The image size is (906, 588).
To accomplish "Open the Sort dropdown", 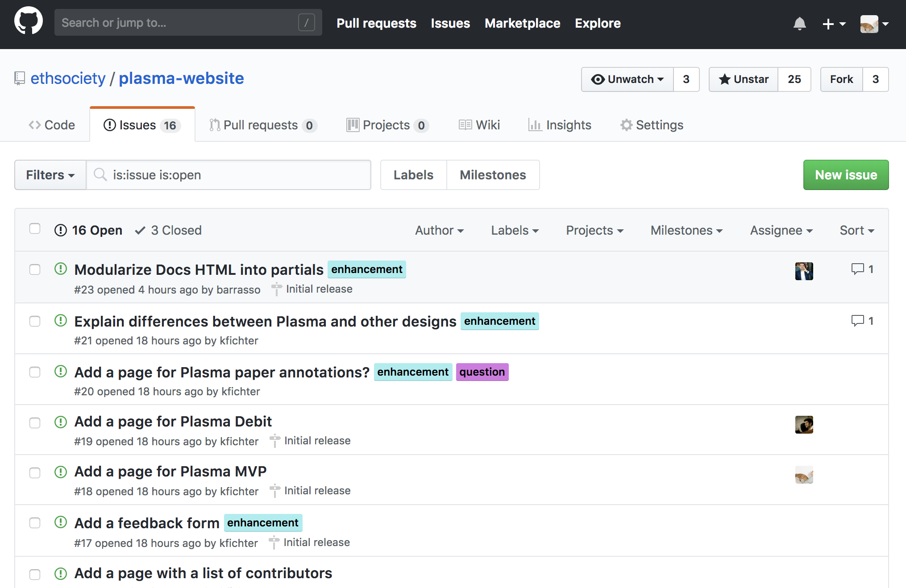I will point(857,230).
